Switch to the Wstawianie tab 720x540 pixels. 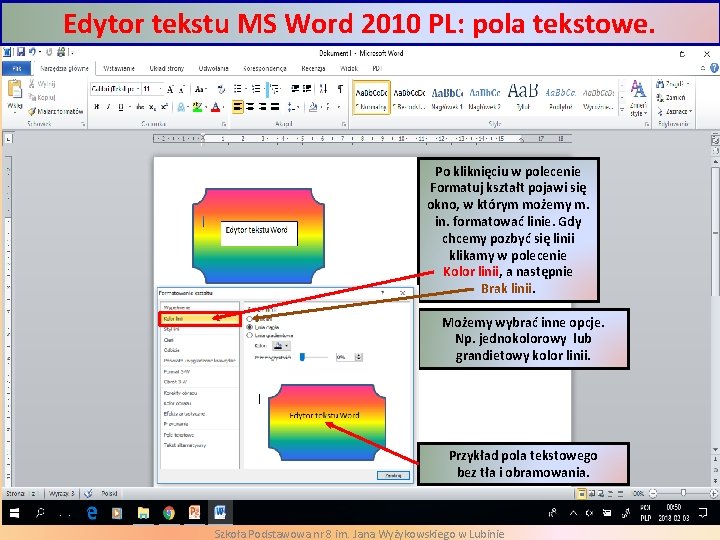coord(119,68)
